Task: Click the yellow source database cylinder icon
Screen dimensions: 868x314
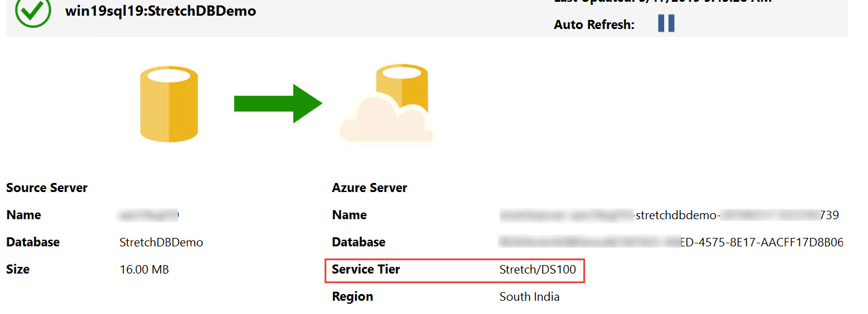Action: [x=169, y=104]
